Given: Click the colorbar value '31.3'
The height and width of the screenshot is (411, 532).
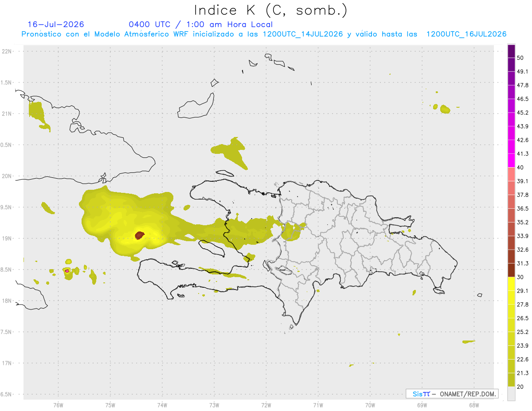Looking at the screenshot, I should (x=523, y=263).
